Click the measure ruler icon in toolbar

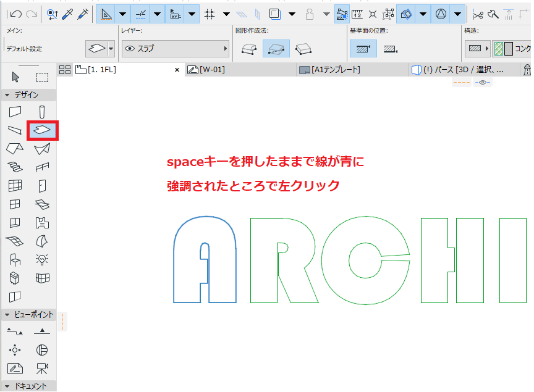click(x=357, y=14)
